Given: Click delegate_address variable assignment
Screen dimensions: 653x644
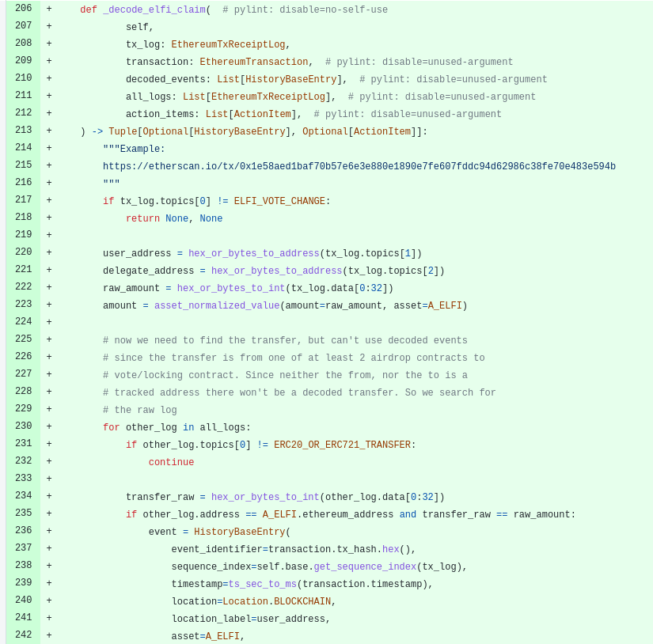Looking at the screenshot, I should click(x=148, y=271).
